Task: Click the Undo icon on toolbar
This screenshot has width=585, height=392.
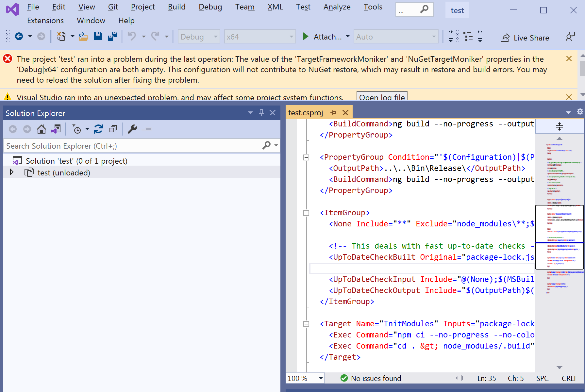Action: tap(132, 36)
